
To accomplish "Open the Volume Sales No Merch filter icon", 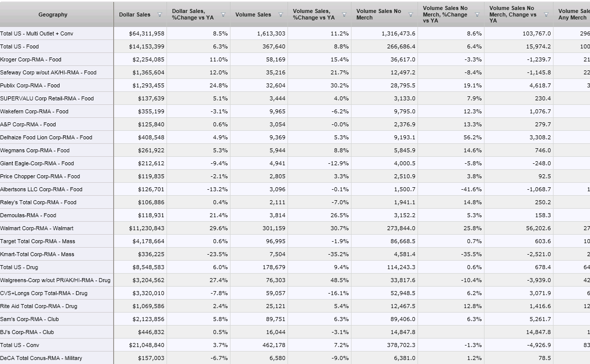I will (410, 15).
